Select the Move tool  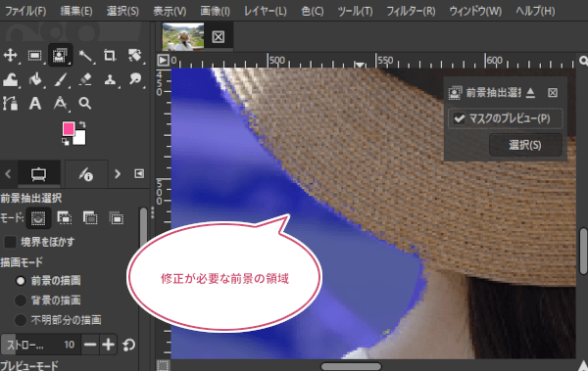(x=10, y=56)
